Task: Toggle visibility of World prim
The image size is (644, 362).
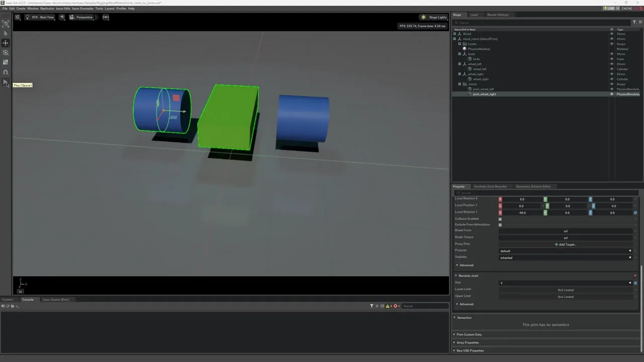Action: [x=612, y=34]
